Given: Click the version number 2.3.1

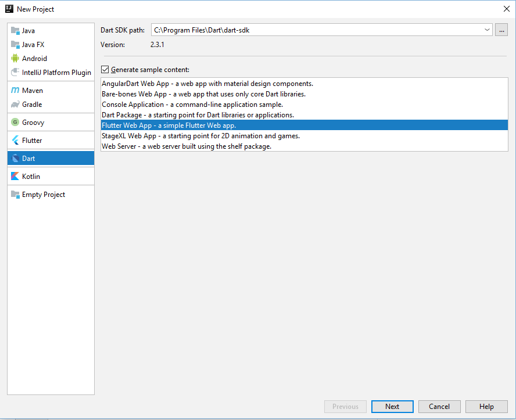Looking at the screenshot, I should pos(157,45).
